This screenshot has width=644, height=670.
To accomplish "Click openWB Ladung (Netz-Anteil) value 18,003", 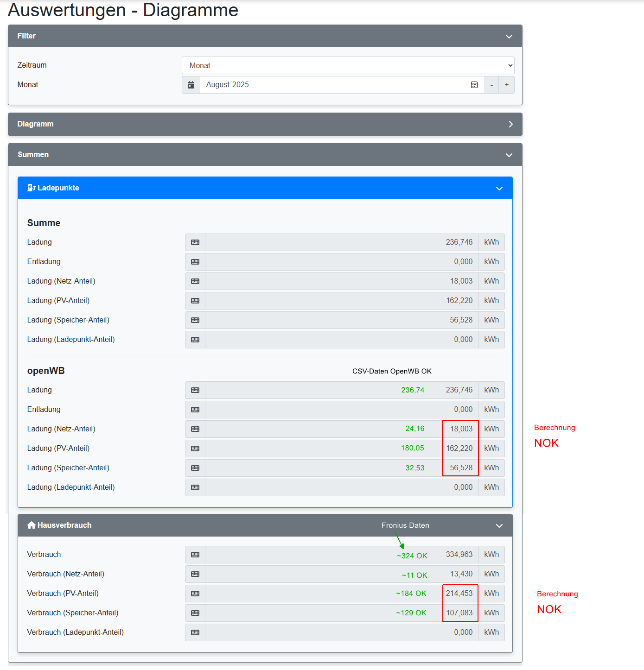I will (x=461, y=429).
